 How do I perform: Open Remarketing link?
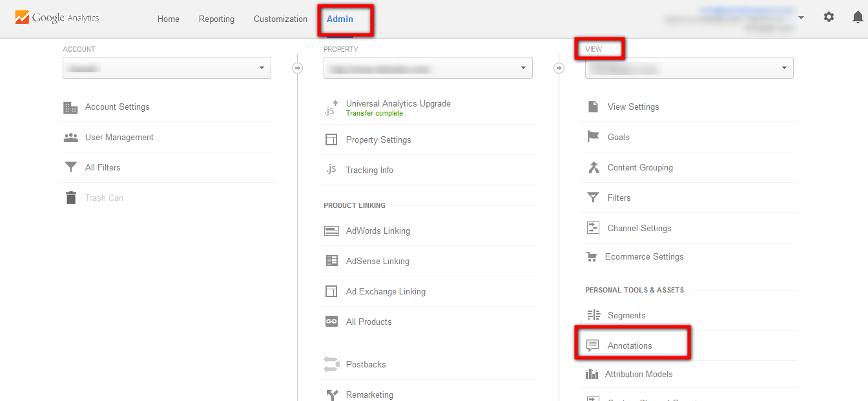(x=369, y=395)
